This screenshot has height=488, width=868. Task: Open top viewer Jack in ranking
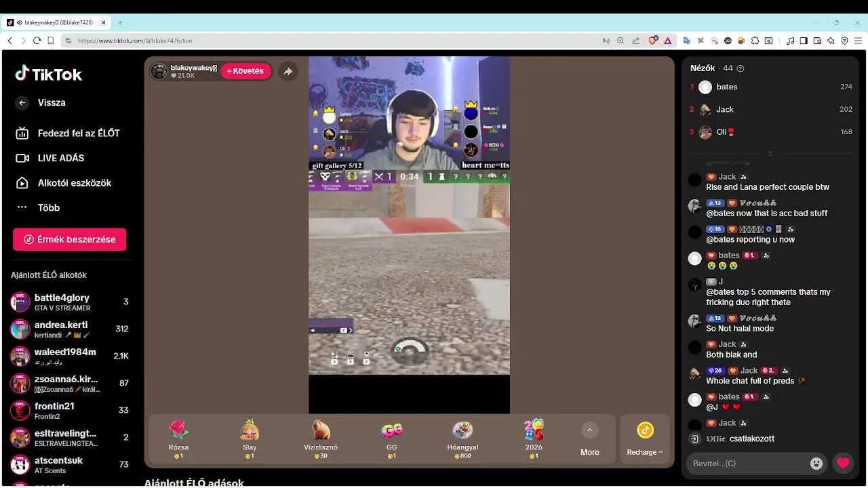coord(771,109)
